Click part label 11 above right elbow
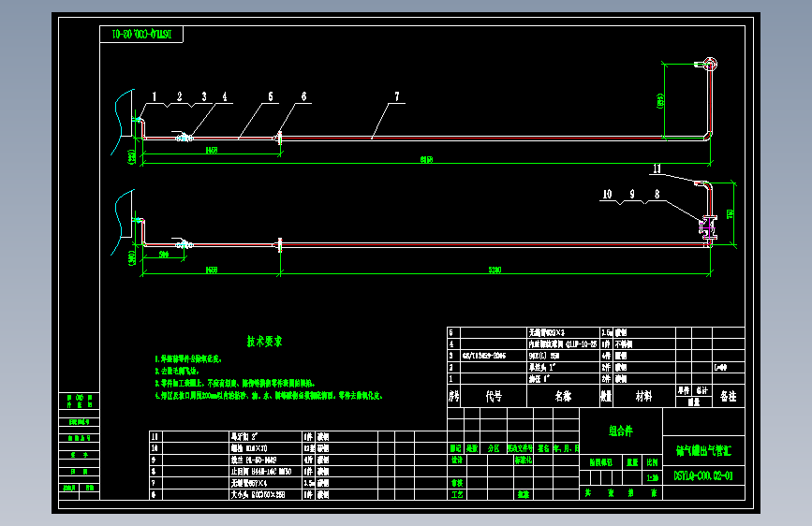 [x=657, y=168]
